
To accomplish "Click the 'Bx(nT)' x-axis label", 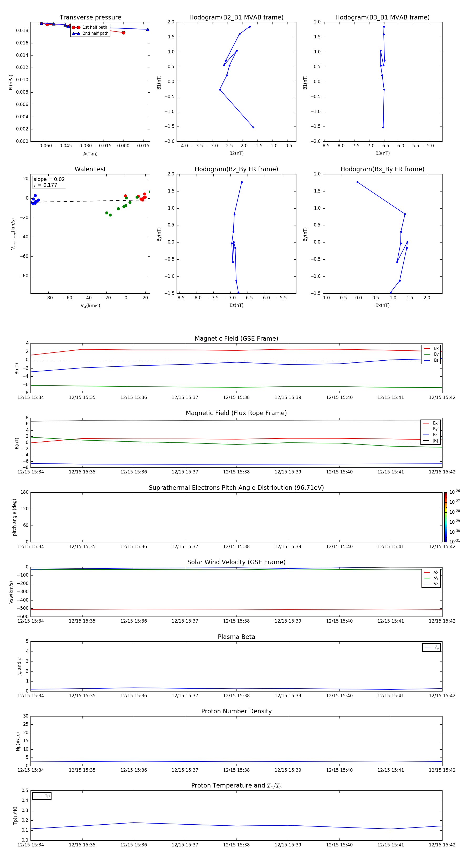I will (382, 305).
